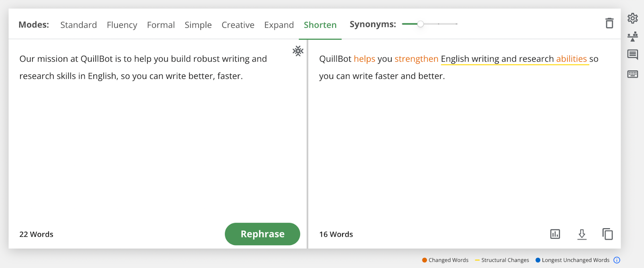The height and width of the screenshot is (268, 644).
Task: Choose the Shorten mode tab
Action: click(320, 25)
